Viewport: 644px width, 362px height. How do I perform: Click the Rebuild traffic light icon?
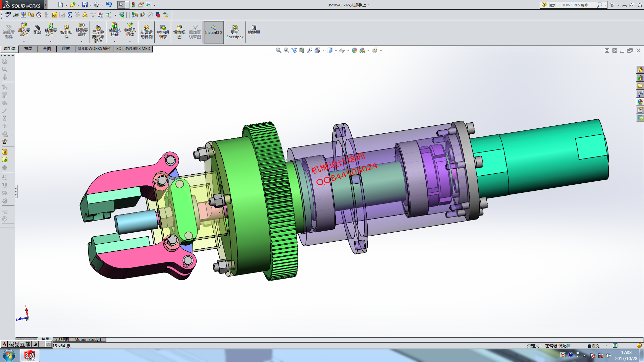pos(133,5)
